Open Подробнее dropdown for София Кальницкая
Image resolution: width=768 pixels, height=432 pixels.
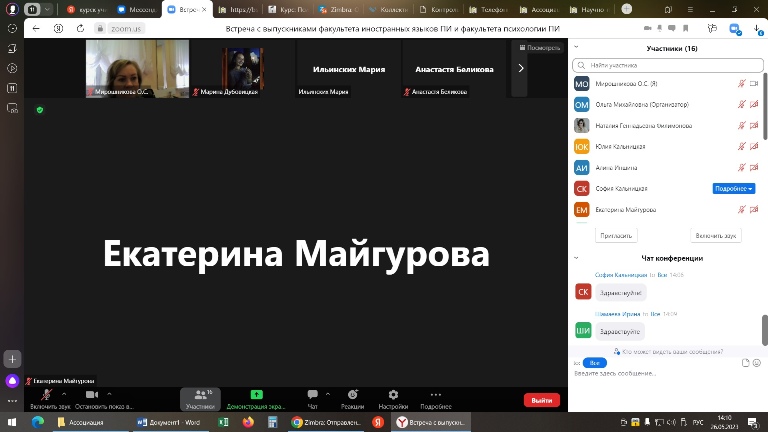coord(733,188)
